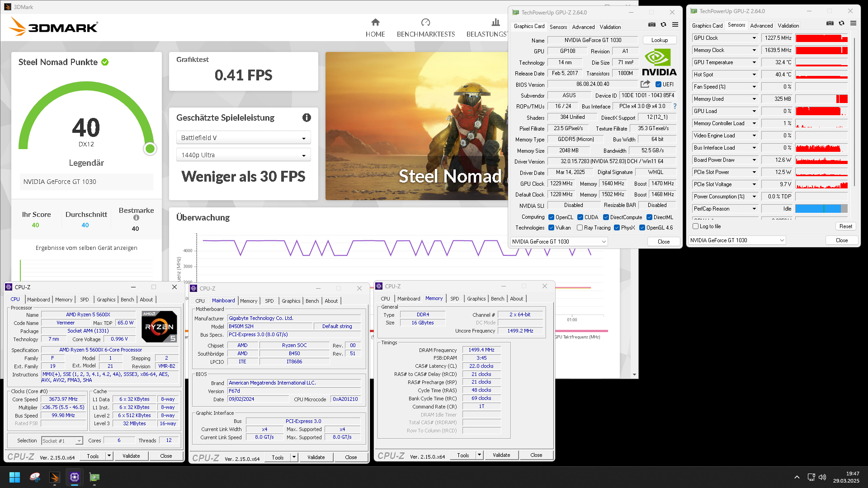
Task: Click Validate button in CPU-Z CPU window
Action: point(131,456)
